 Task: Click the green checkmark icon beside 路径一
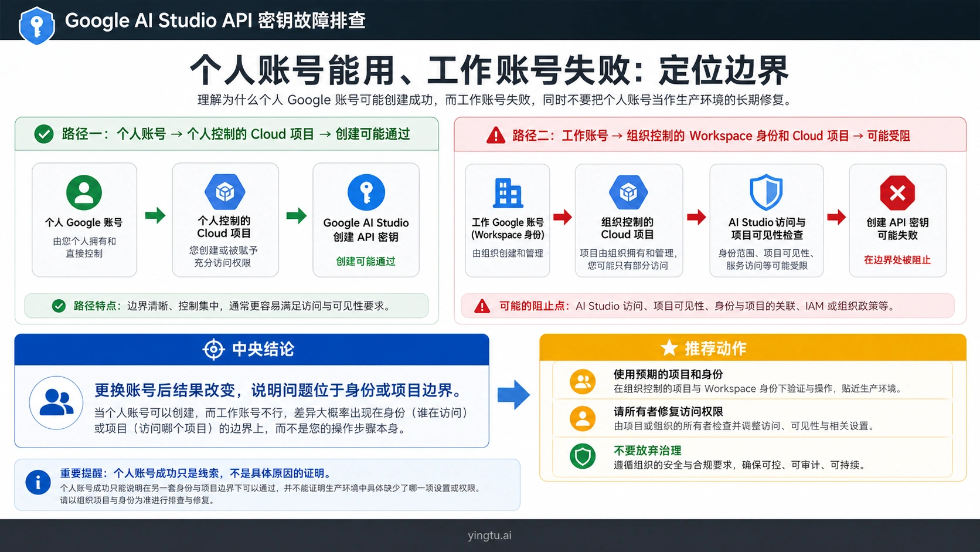(x=44, y=134)
